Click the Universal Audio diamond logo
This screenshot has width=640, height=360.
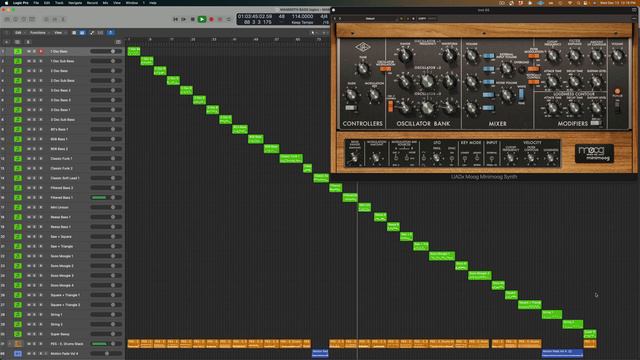[362, 47]
